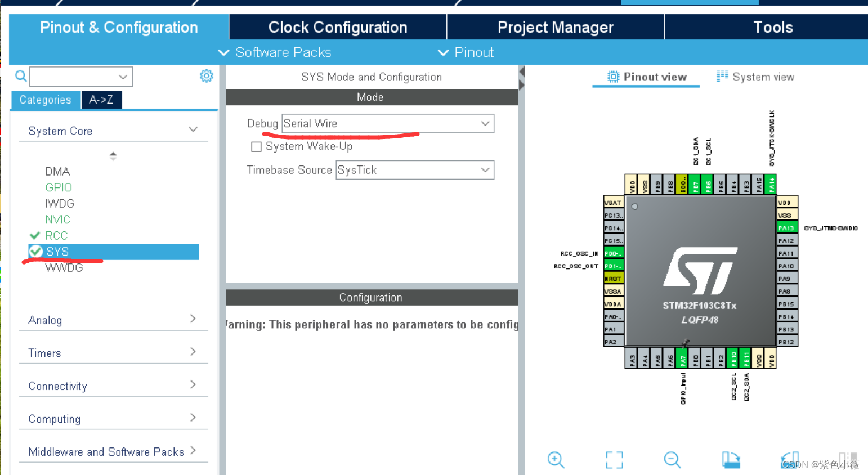The width and height of the screenshot is (868, 475).
Task: Switch to the A->Z tab
Action: coord(101,100)
